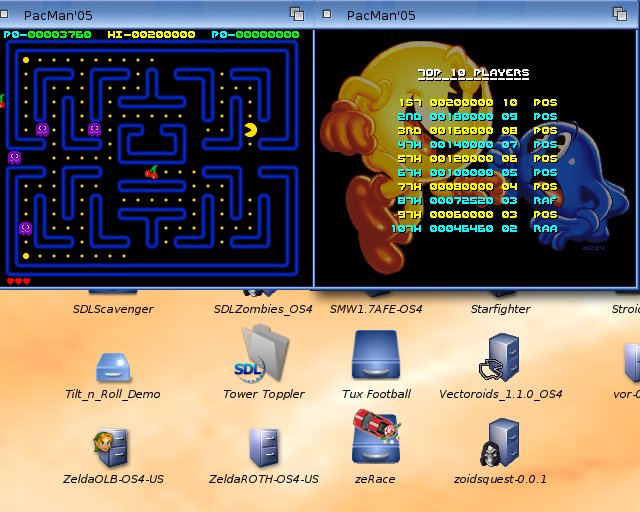Click the large power pellet in the maze's upper corner
Image resolution: width=640 pixels, height=512 pixels.
pos(26,60)
